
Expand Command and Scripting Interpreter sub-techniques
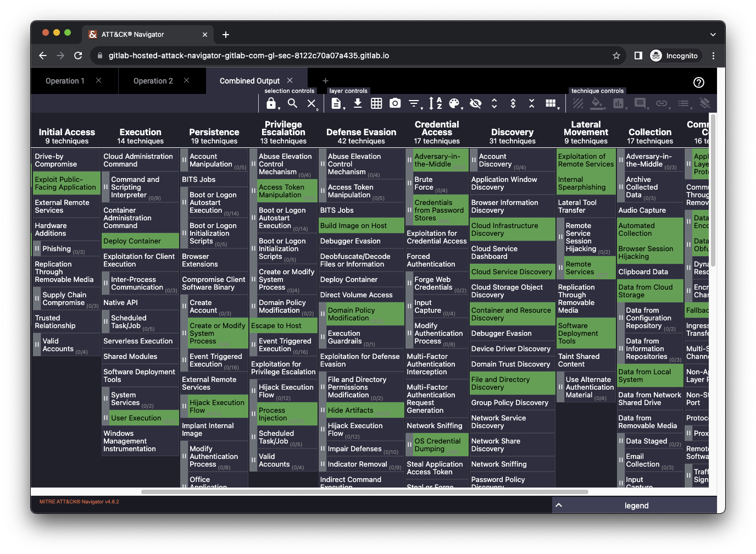tap(106, 187)
